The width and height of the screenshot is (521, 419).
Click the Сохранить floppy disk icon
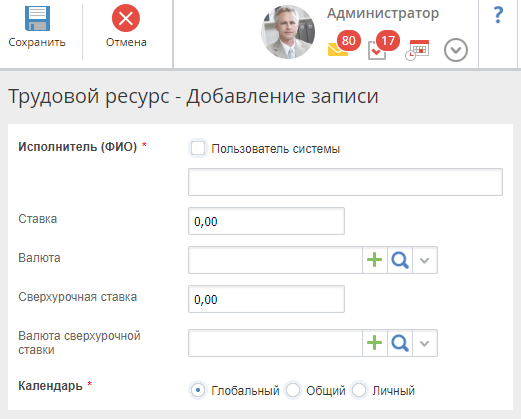click(37, 19)
